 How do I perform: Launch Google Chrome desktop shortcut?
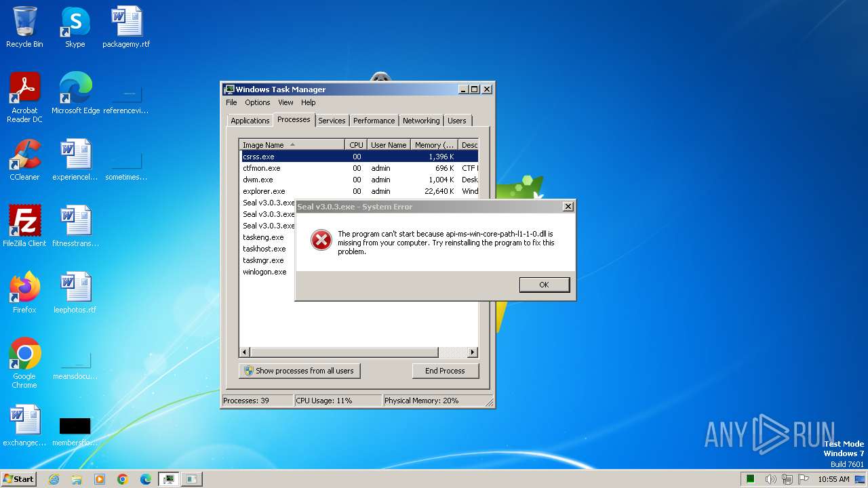pyautogui.click(x=24, y=363)
